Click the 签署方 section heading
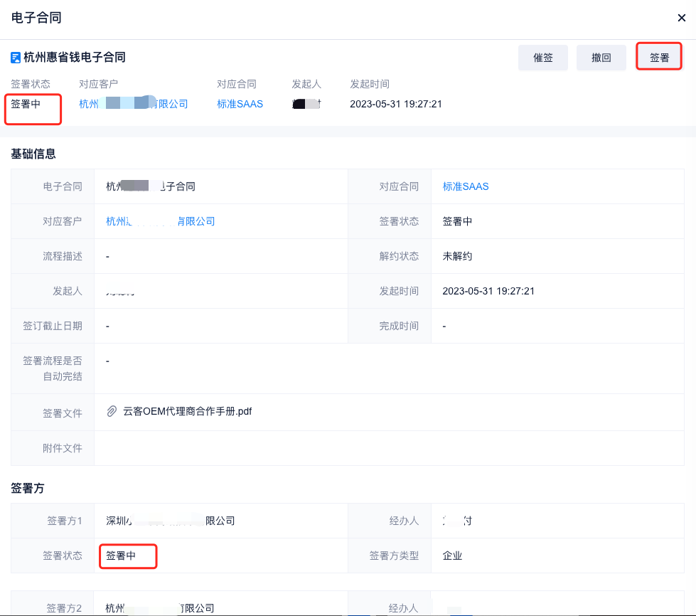Screen dimensions: 696x616 28,488
